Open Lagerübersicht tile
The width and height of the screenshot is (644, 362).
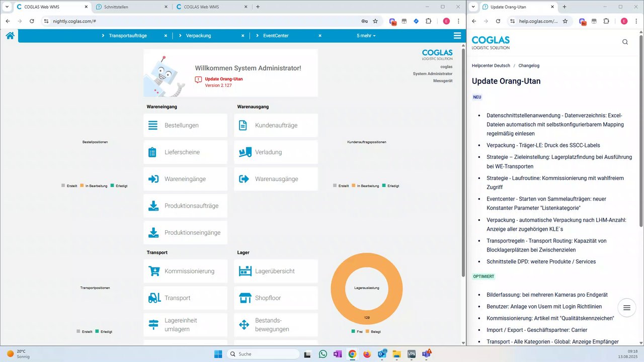pos(276,271)
